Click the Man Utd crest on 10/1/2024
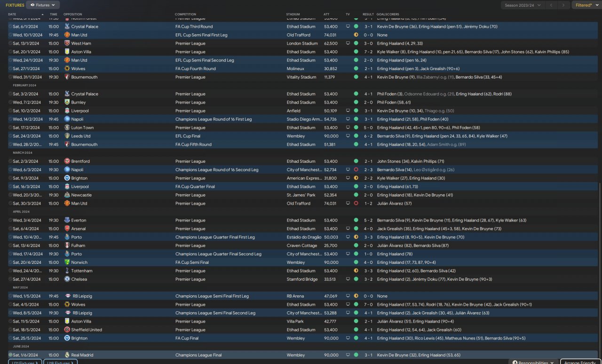This screenshot has height=364, width=602. coord(67,35)
